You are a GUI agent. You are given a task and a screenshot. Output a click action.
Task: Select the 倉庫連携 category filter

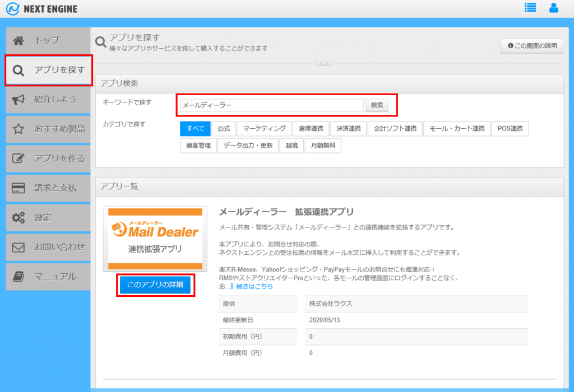(x=311, y=129)
